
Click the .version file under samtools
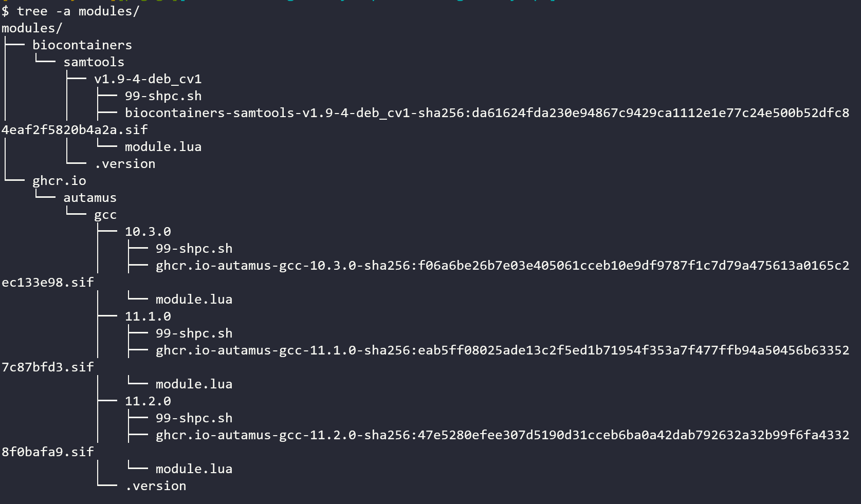pyautogui.click(x=125, y=163)
